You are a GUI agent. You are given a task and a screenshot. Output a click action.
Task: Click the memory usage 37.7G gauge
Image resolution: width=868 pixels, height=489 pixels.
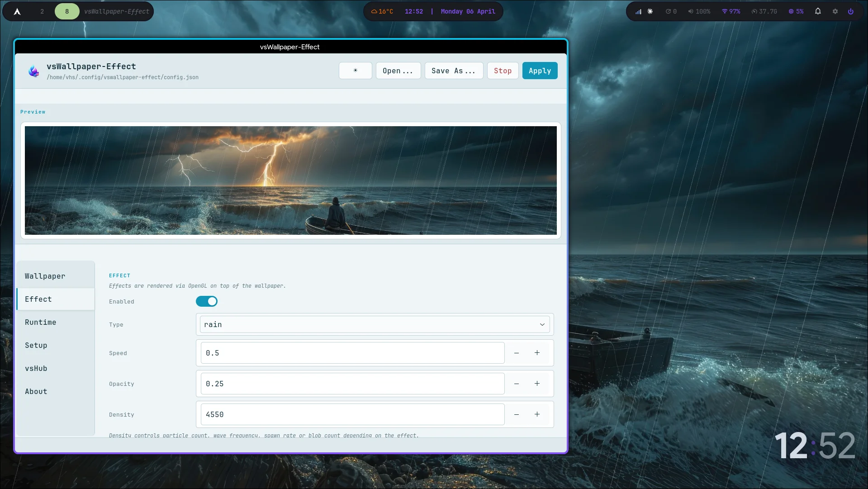[x=764, y=11]
